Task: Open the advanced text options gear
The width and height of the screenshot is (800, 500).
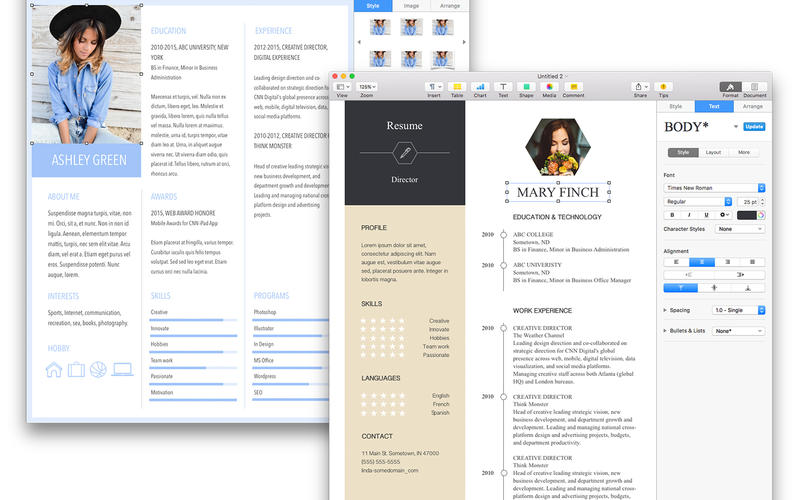Action: [724, 215]
